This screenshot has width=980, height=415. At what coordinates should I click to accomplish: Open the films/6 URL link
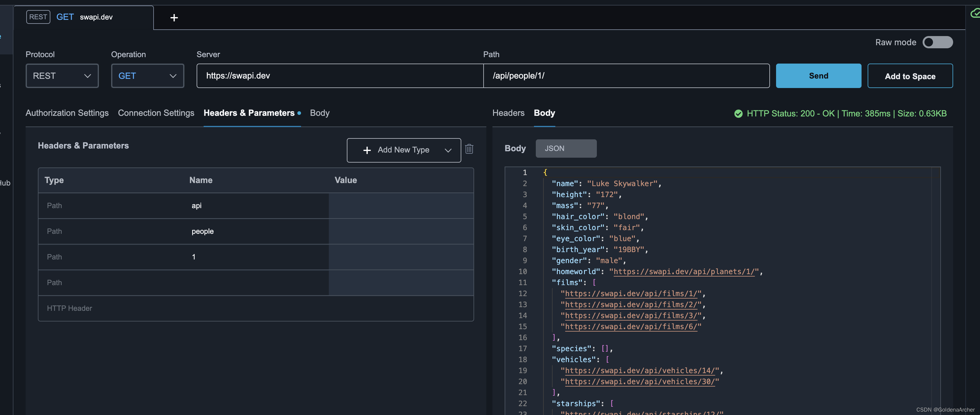coord(631,327)
